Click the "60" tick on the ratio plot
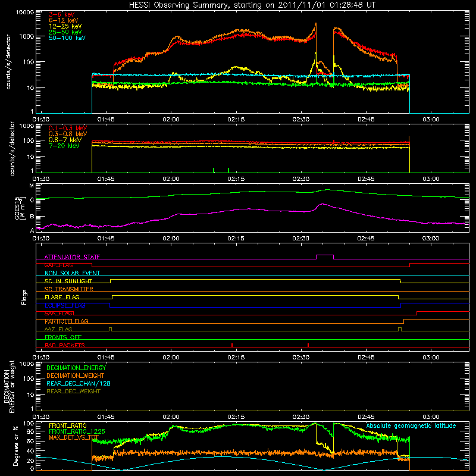Screen dimensions: 476x476 [30, 441]
